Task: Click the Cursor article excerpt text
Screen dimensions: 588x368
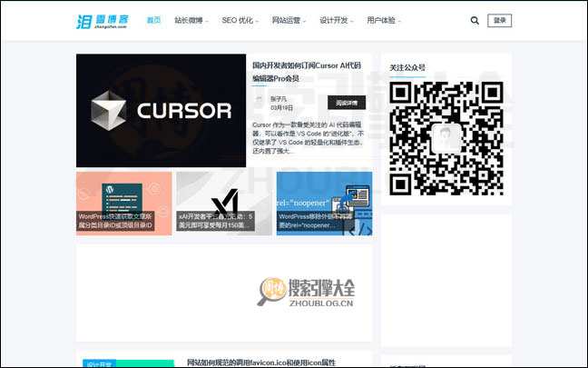Action: (x=308, y=138)
